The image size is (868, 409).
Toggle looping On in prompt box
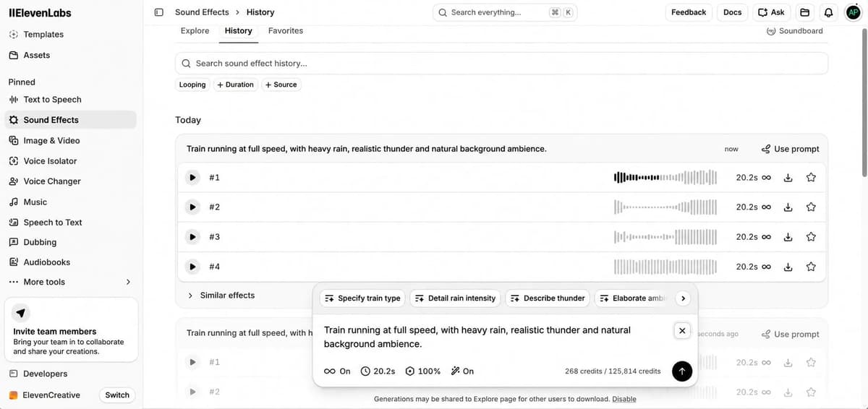(337, 371)
